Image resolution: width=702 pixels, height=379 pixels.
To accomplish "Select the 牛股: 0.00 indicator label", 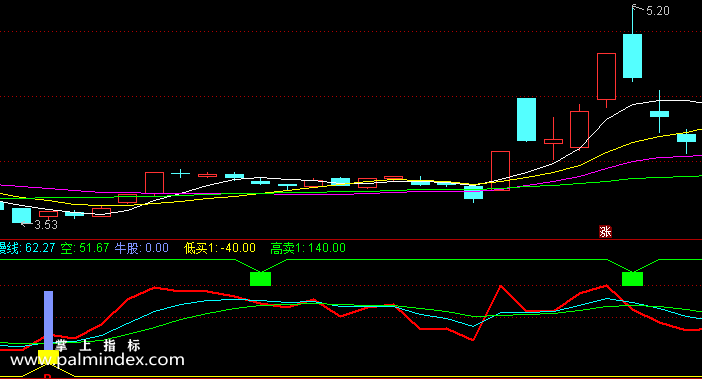I will (x=141, y=248).
